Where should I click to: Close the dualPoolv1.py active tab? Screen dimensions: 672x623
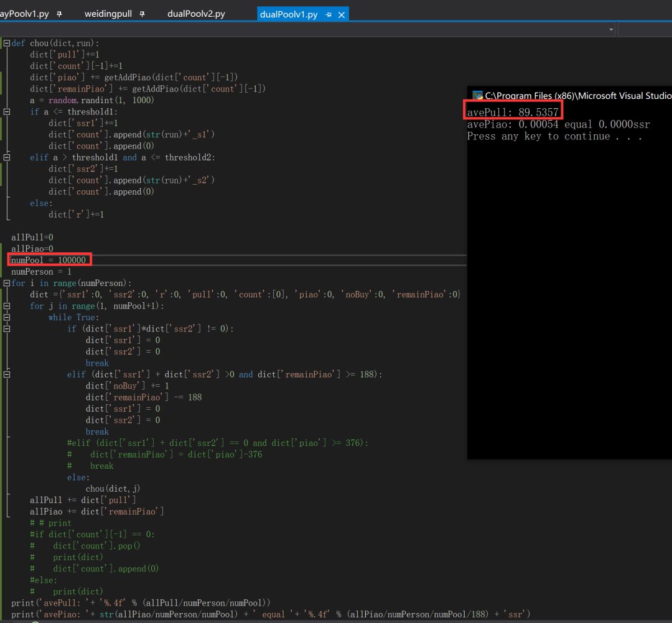point(341,15)
